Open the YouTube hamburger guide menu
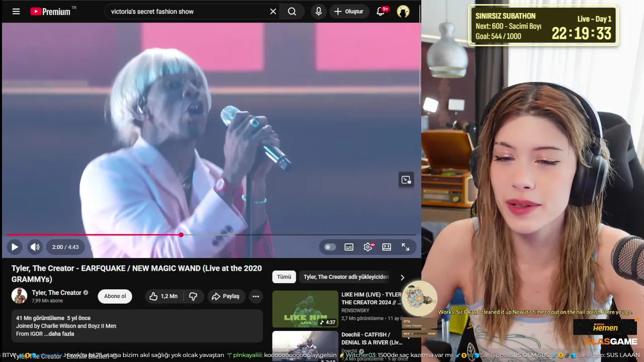644x362 pixels. (16, 11)
